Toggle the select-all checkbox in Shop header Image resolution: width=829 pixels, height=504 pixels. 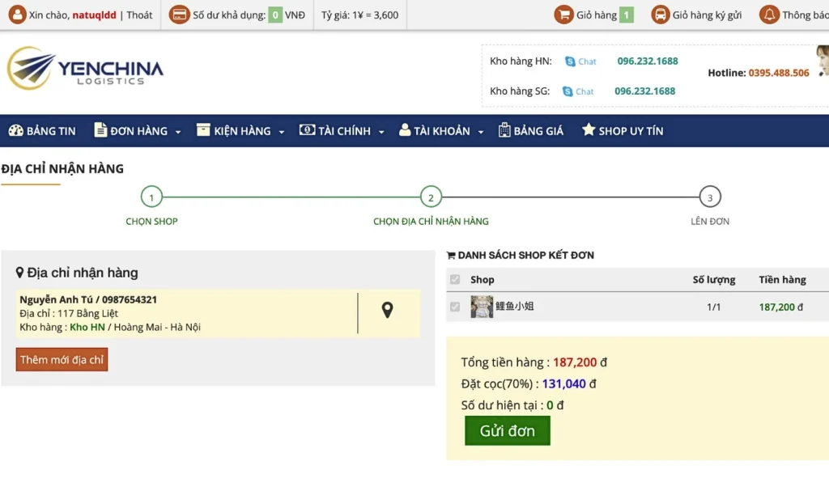(455, 280)
